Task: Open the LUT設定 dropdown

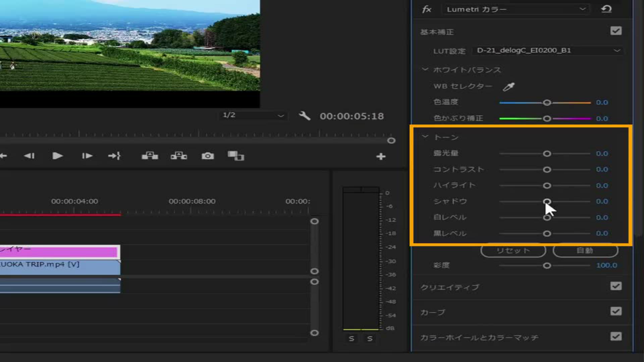Action: 548,51
